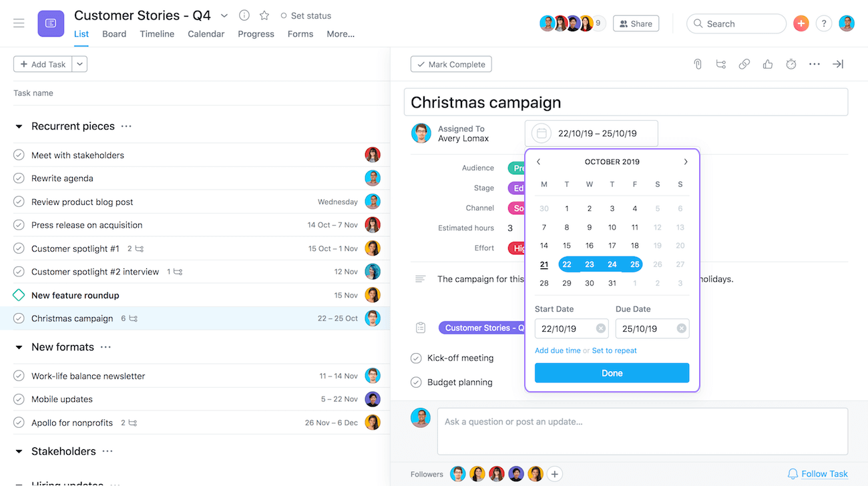Close the task details pane with the arrow icon

(838, 64)
